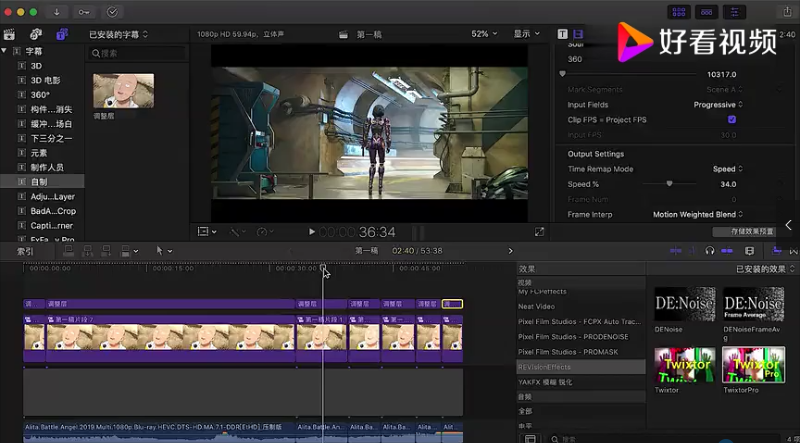
Task: Toggle the transitions browser icon
Action: point(793,251)
